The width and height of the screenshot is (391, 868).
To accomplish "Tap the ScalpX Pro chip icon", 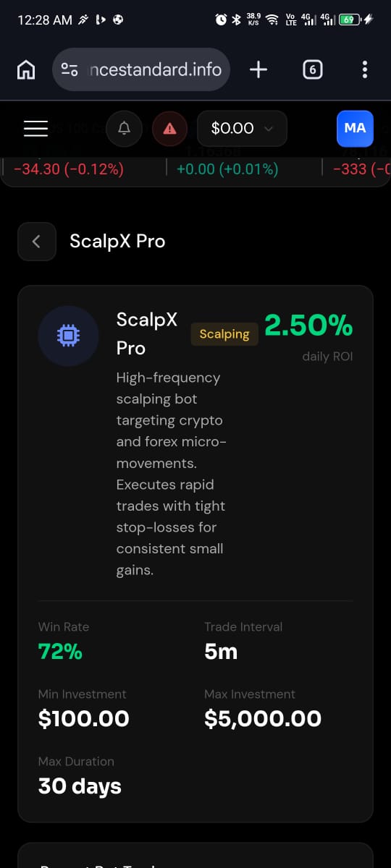I will (x=68, y=336).
